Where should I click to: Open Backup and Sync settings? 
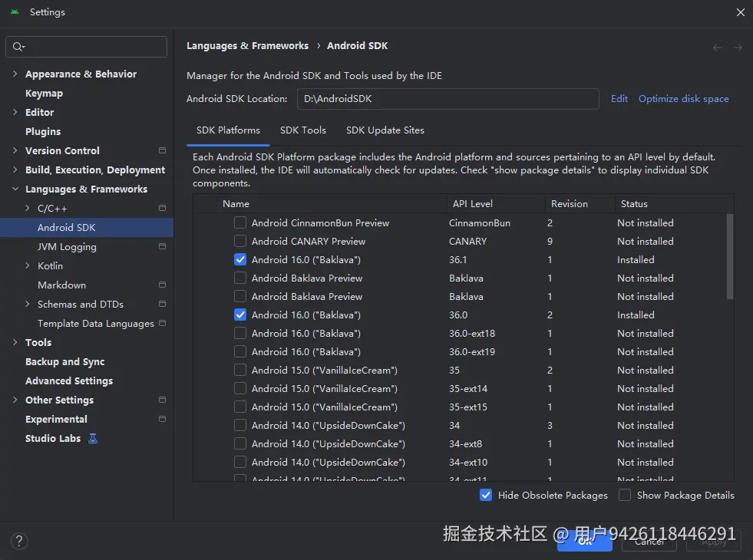pos(64,362)
